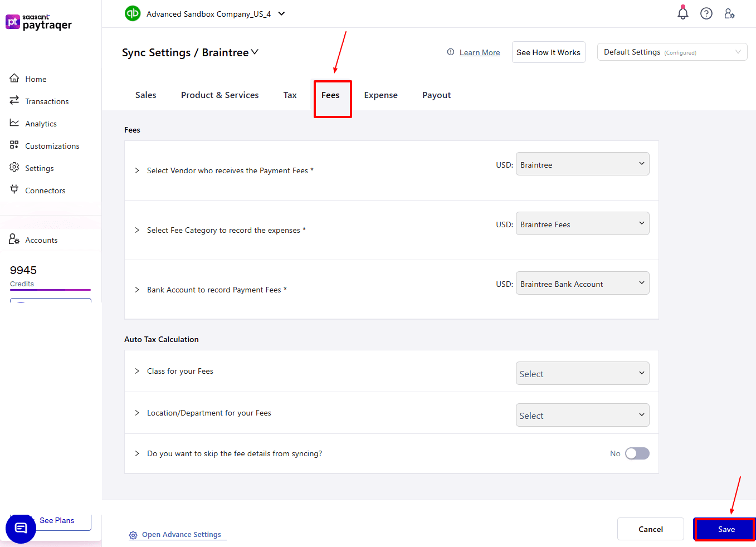Screen dimensions: 756x547
Task: Click the notifications bell icon
Action: 682,13
